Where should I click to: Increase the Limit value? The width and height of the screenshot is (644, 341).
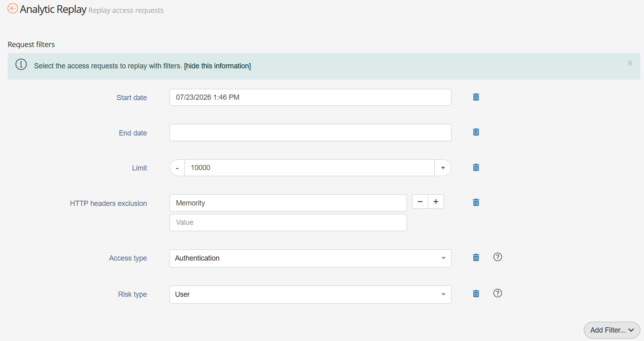(x=443, y=168)
